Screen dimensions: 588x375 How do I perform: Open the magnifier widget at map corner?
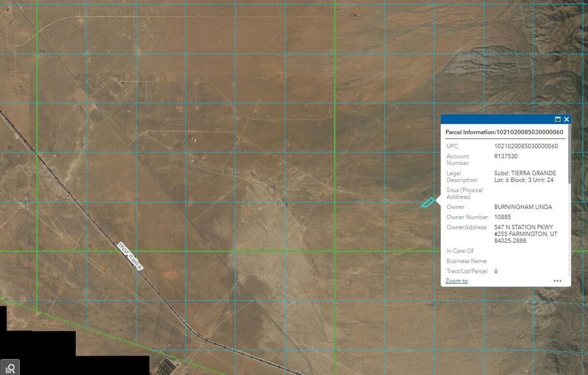[10, 367]
